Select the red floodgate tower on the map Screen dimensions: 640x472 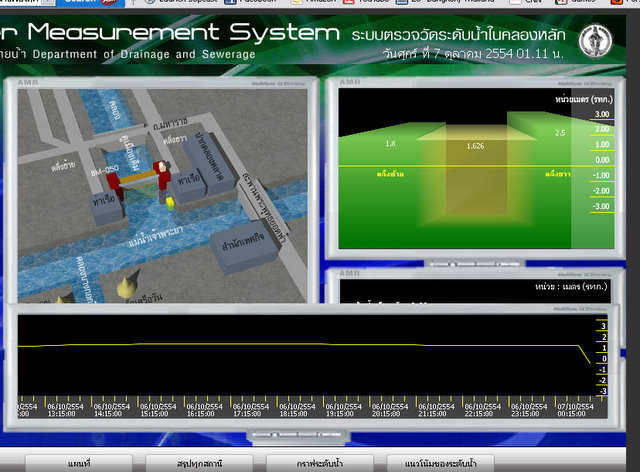tap(162, 178)
